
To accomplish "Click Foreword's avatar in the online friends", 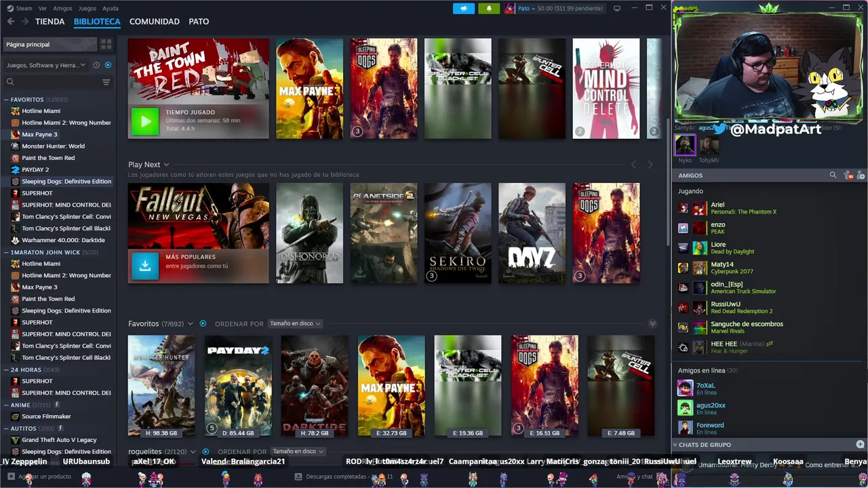I will [685, 428].
